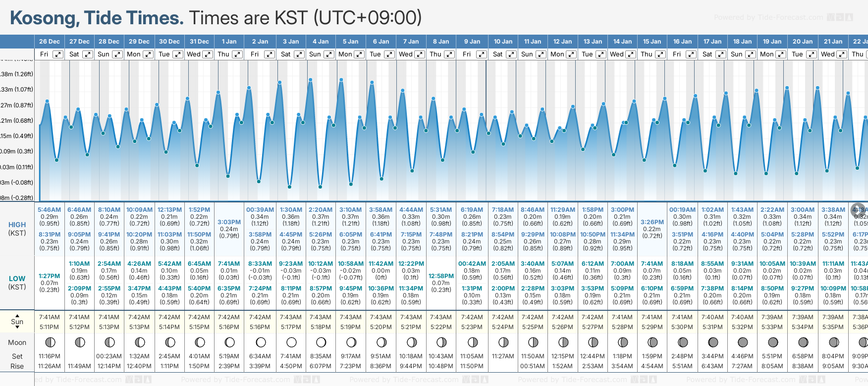Screen dimensions: 868x386
Task: Click the 7:41AM low tide on 1 Jan
Action: click(x=229, y=264)
